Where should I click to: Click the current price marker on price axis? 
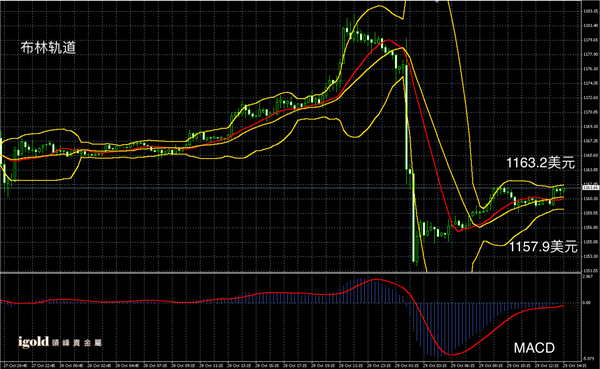tap(590, 188)
